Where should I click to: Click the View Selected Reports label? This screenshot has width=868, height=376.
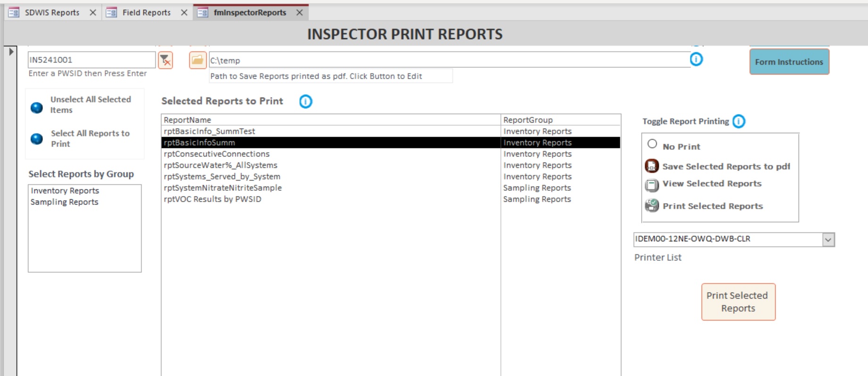coord(712,183)
